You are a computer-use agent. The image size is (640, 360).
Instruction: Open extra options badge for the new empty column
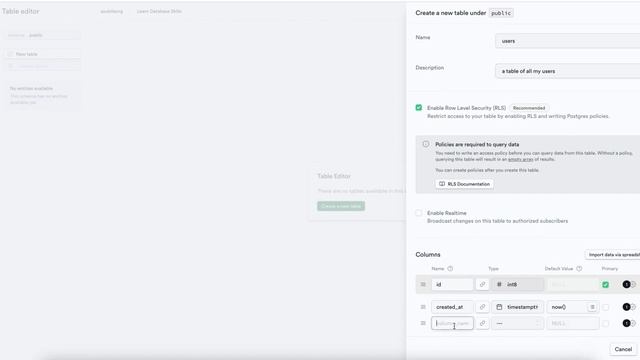(627, 323)
